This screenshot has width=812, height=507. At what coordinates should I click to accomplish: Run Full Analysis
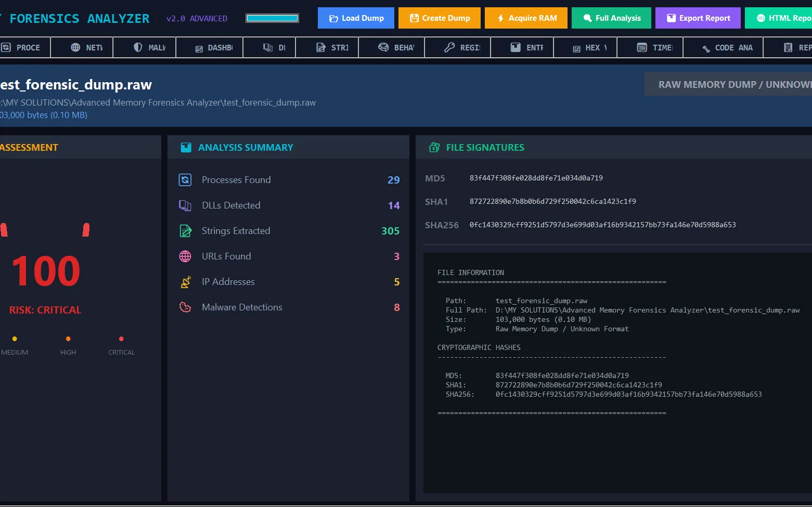pyautogui.click(x=611, y=18)
